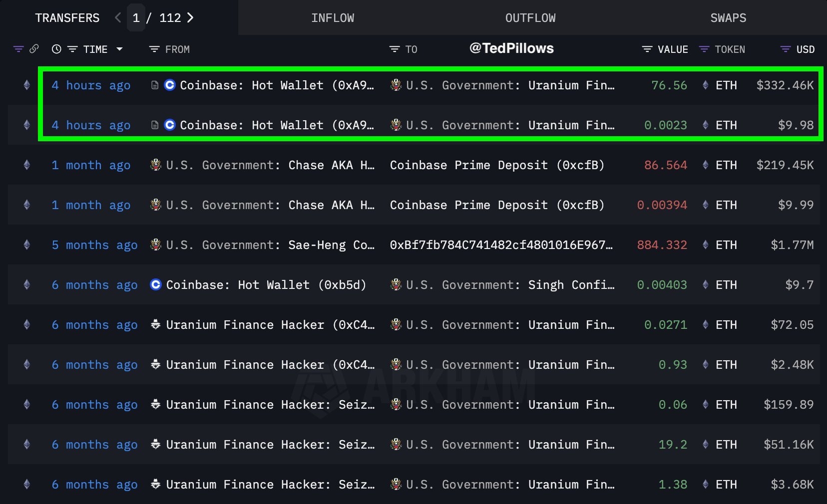Switch to the OUTFLOW tab
827x504 pixels.
click(x=530, y=18)
